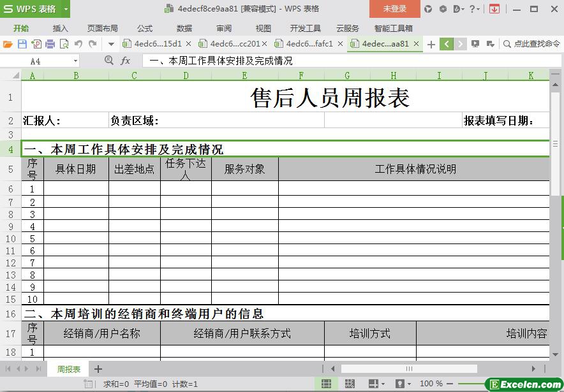Screen dimensions: 564x392
Task: Click the Print Preview icon
Action: click(x=64, y=44)
